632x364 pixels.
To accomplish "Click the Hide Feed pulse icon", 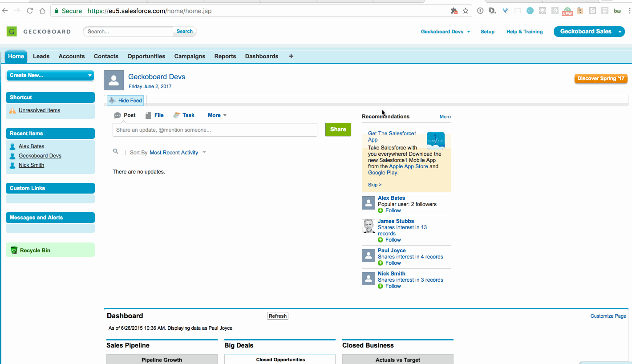I will click(x=112, y=101).
